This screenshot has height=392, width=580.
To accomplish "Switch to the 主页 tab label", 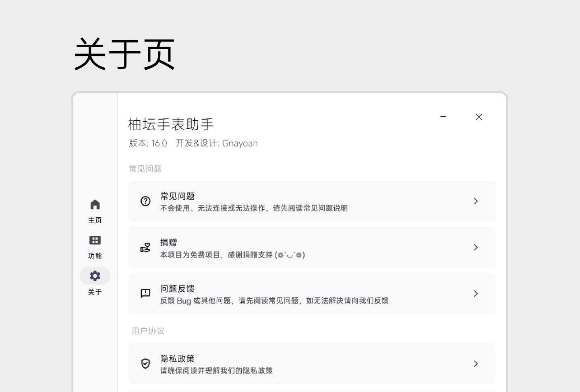I will pyautogui.click(x=95, y=220).
